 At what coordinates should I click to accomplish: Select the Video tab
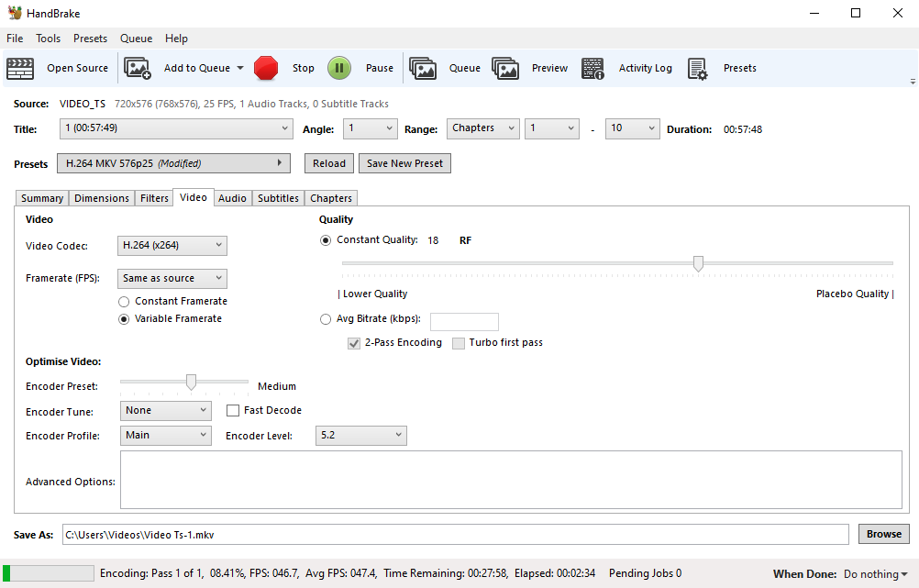tap(194, 197)
